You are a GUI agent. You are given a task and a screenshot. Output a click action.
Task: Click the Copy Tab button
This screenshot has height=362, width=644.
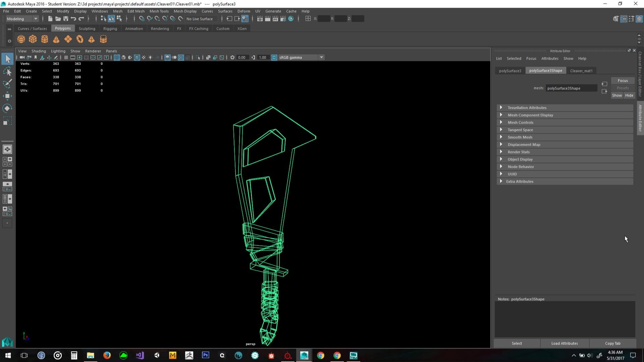click(x=612, y=343)
